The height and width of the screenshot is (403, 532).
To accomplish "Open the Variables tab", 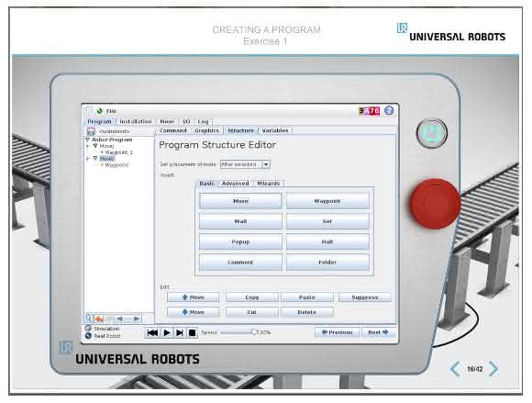I will (x=275, y=130).
